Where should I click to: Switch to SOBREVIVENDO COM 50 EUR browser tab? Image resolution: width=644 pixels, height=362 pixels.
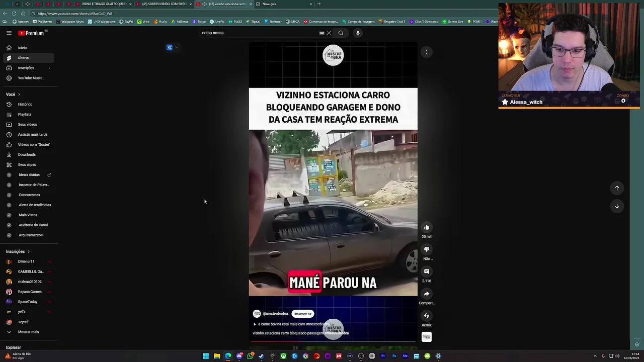[x=165, y=4]
